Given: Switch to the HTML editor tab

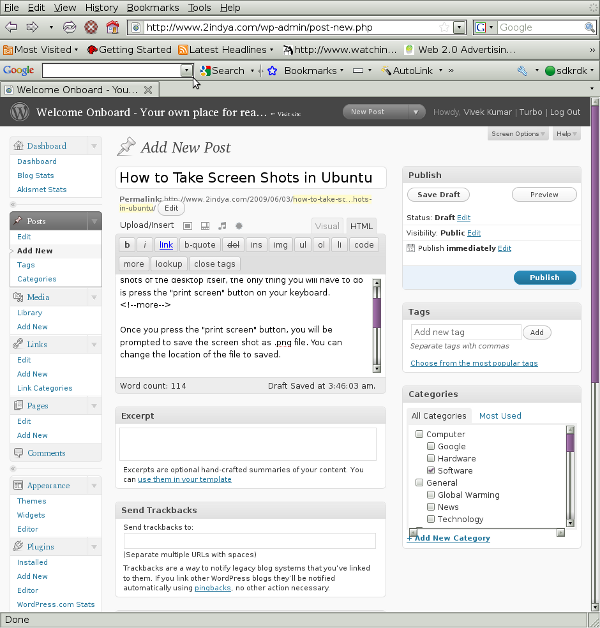Looking at the screenshot, I should tap(361, 226).
